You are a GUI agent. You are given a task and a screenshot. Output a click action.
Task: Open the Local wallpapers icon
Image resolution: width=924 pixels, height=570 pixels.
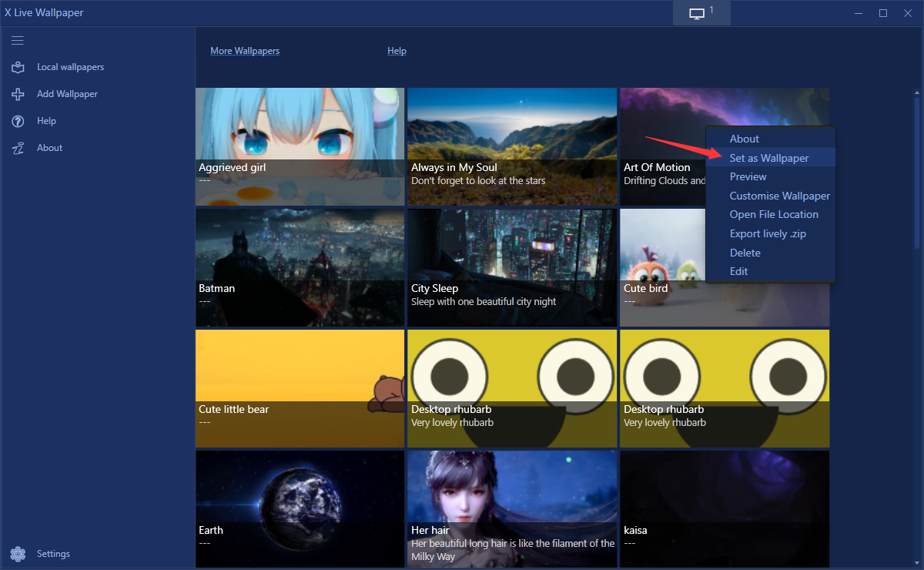pos(18,67)
